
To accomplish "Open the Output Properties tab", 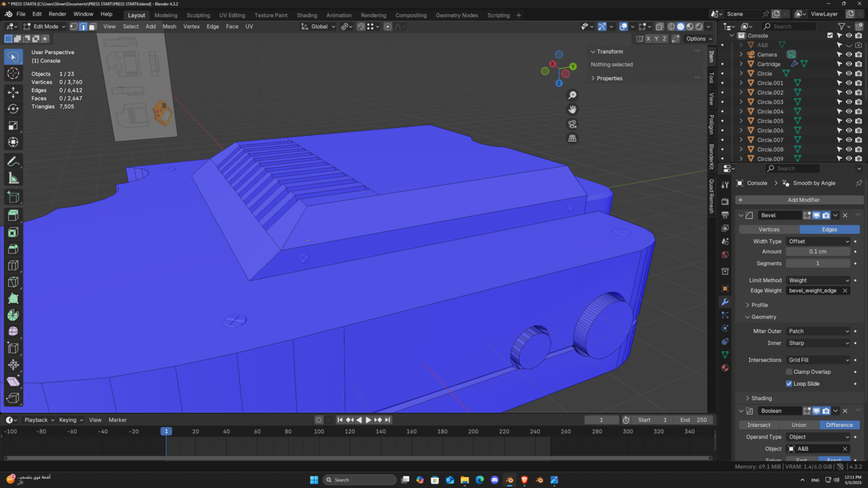I will 724,216.
